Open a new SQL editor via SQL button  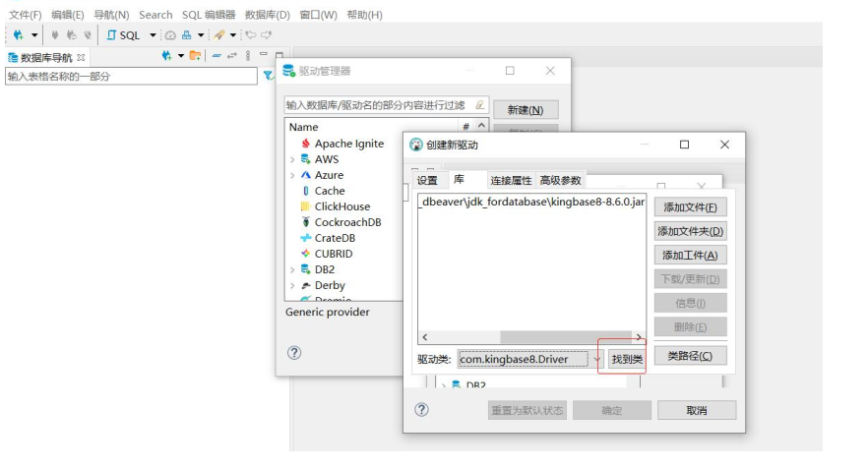click(x=124, y=34)
